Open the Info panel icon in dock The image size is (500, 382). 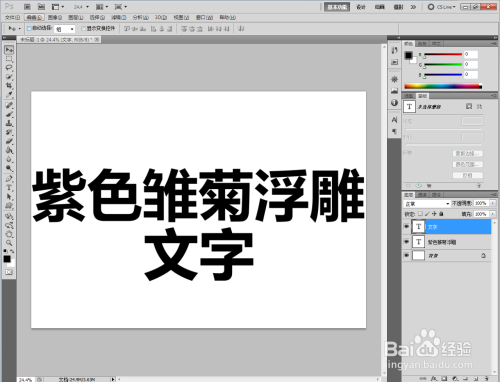(x=395, y=103)
